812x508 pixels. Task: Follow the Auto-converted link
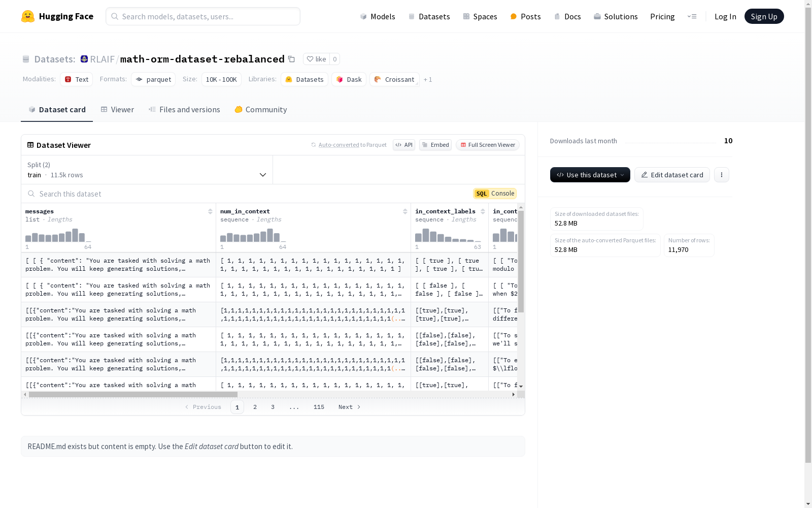pyautogui.click(x=339, y=145)
